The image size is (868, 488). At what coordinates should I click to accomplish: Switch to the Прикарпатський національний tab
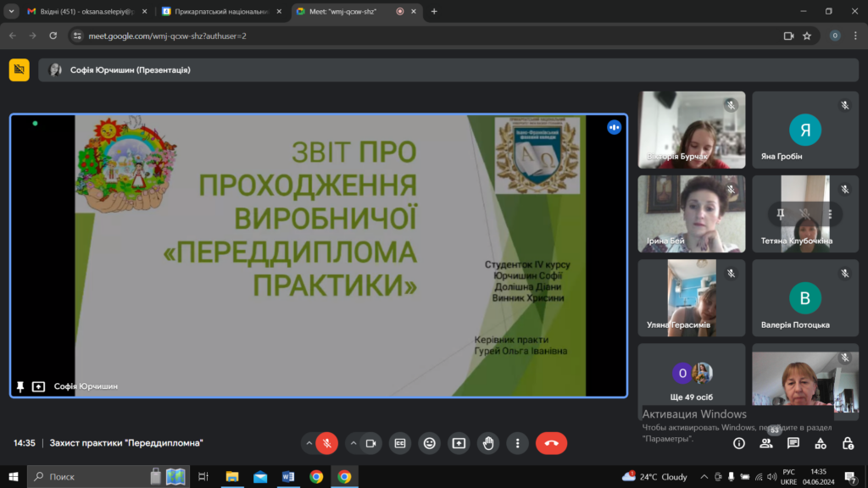220,12
